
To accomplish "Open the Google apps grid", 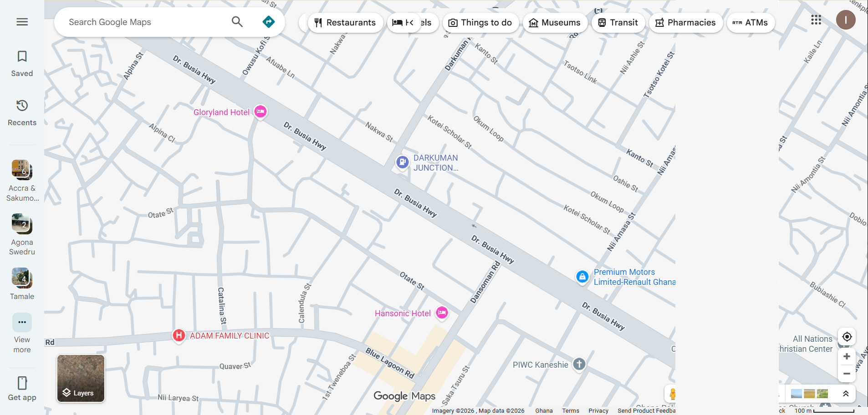I will pyautogui.click(x=816, y=20).
